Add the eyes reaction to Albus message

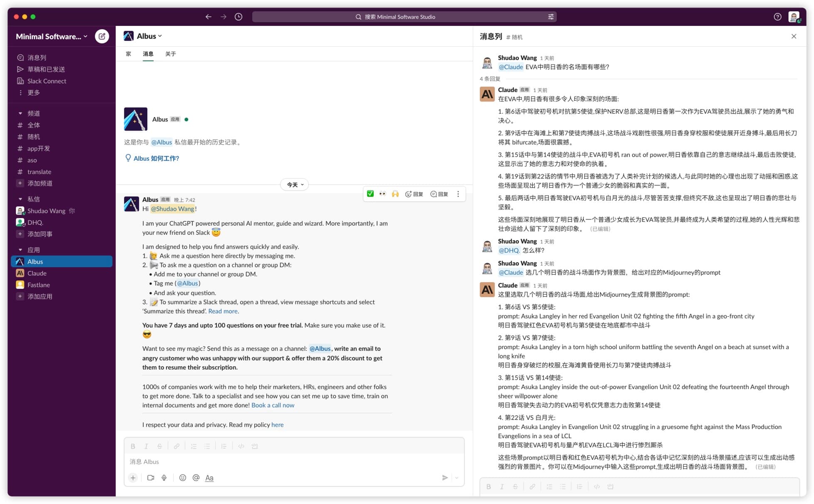pos(382,194)
